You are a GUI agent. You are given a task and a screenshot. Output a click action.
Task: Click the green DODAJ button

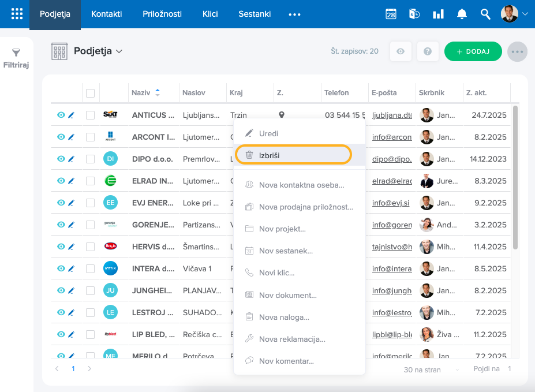pos(473,51)
